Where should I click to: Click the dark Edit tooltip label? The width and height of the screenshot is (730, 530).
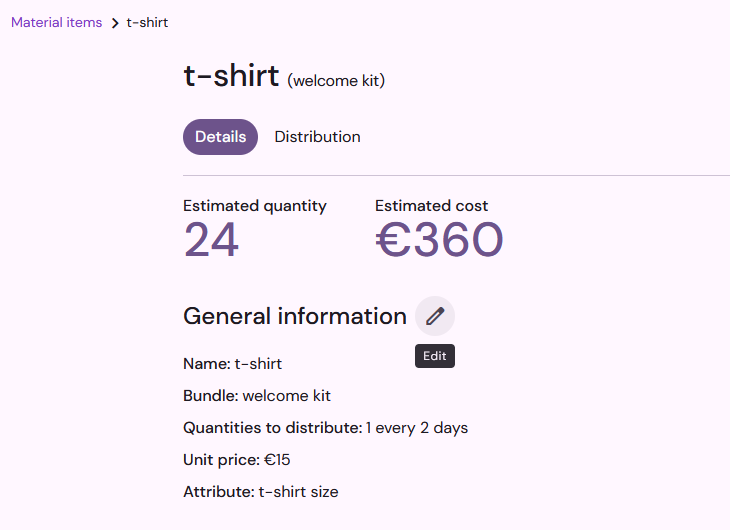pyautogui.click(x=435, y=356)
